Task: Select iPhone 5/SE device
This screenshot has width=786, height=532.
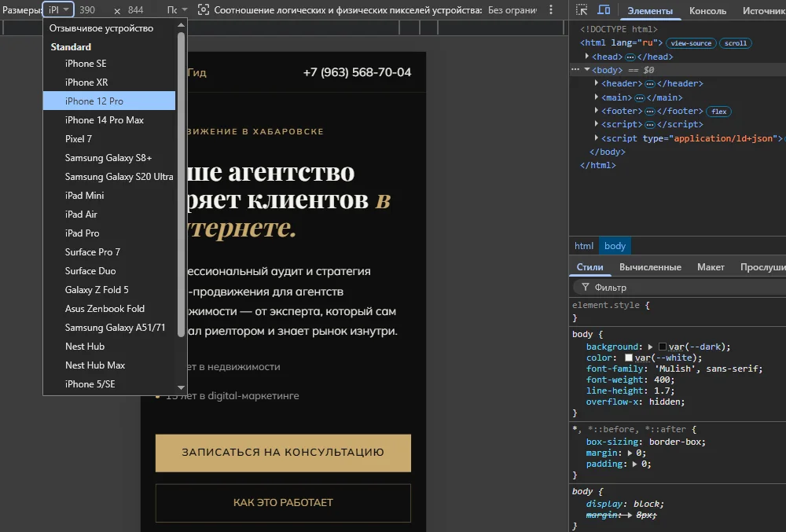Action: tap(109, 384)
